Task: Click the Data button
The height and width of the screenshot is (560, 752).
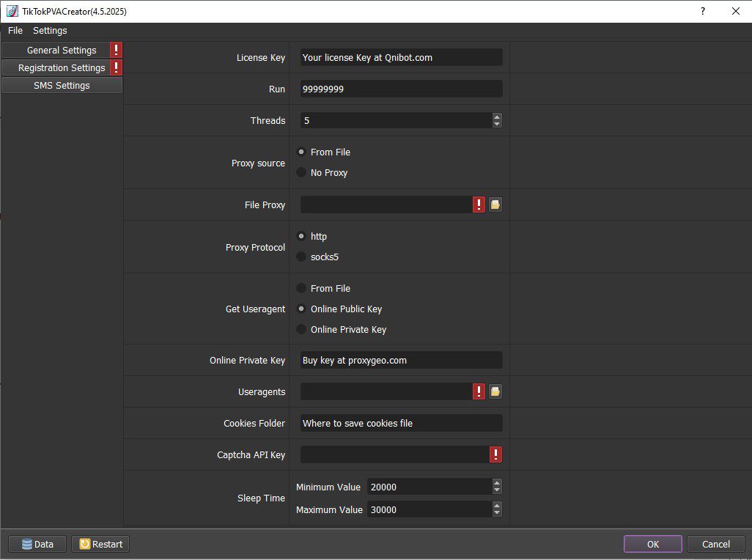Action: coord(37,544)
